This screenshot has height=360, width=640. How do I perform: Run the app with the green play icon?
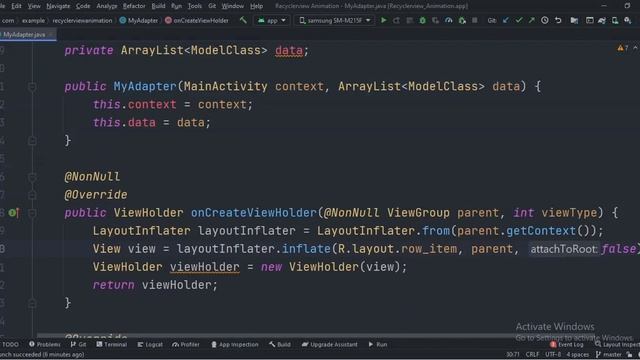(x=384, y=20)
